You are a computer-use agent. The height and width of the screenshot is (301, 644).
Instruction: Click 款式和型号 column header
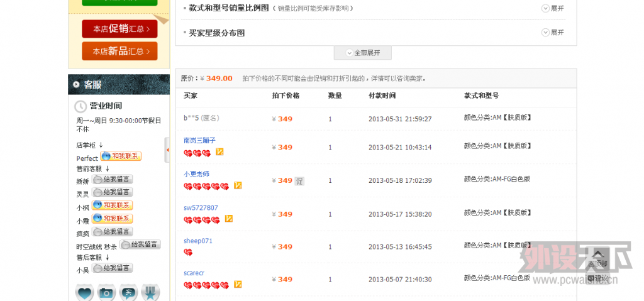(481, 96)
